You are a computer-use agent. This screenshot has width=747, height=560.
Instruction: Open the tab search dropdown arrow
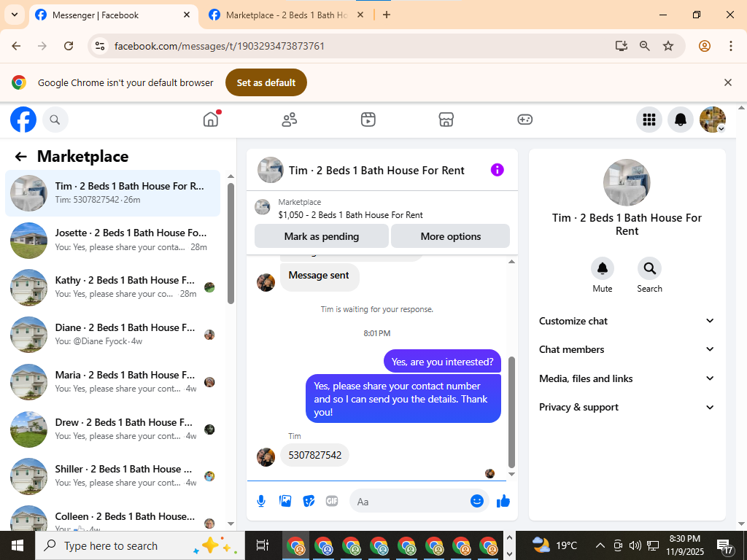pyautogui.click(x=15, y=15)
